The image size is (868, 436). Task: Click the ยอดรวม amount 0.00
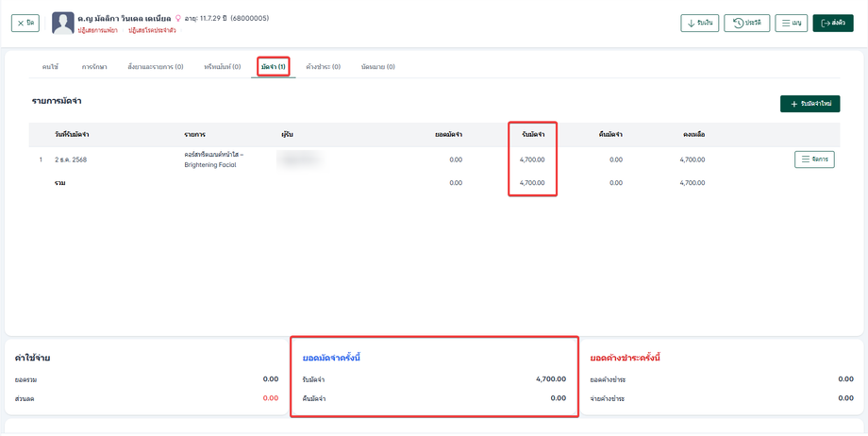tap(271, 379)
